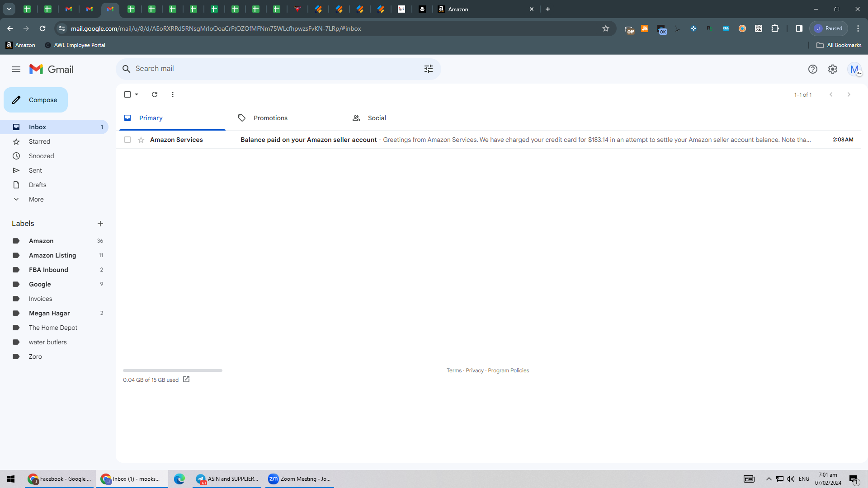Go to older messages arrow
The image size is (868, 488).
[849, 94]
